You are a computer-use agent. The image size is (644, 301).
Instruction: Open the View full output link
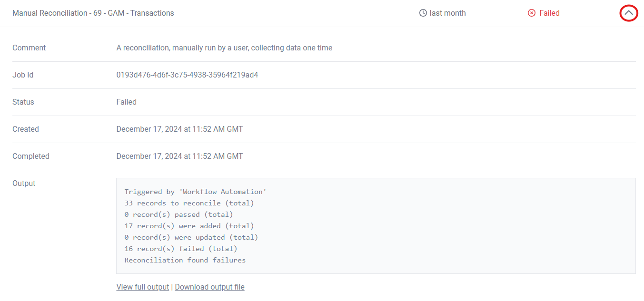(x=142, y=287)
